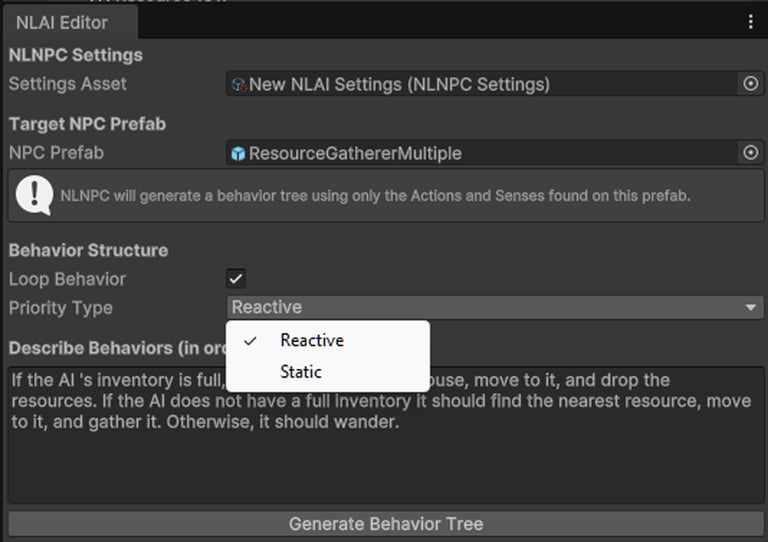Click the blue prefab cube icon
Screen dimensions: 768x542
[238, 153]
